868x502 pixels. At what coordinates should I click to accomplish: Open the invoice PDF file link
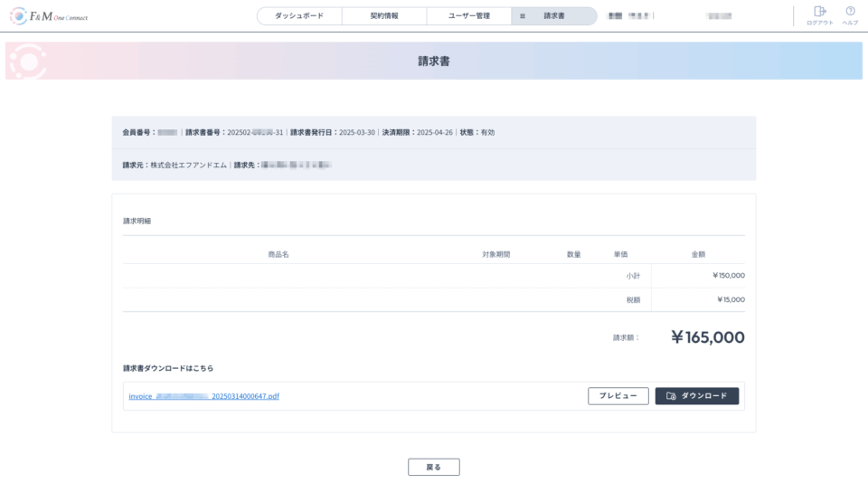point(204,396)
